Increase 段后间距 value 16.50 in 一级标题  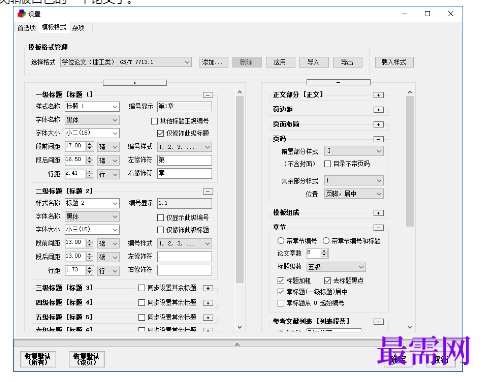pos(90,158)
